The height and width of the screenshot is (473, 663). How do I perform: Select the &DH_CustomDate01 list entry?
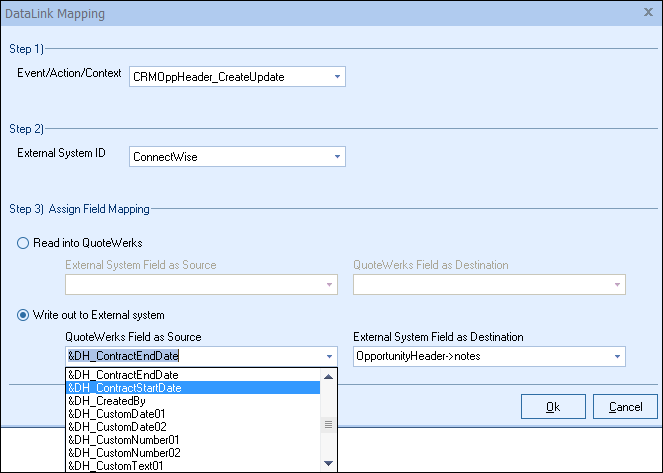click(190, 413)
